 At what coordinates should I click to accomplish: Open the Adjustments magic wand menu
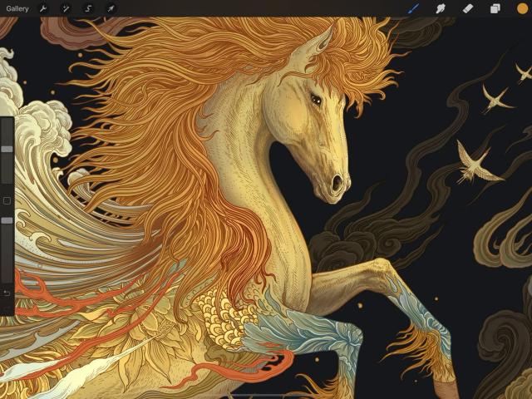tap(65, 8)
